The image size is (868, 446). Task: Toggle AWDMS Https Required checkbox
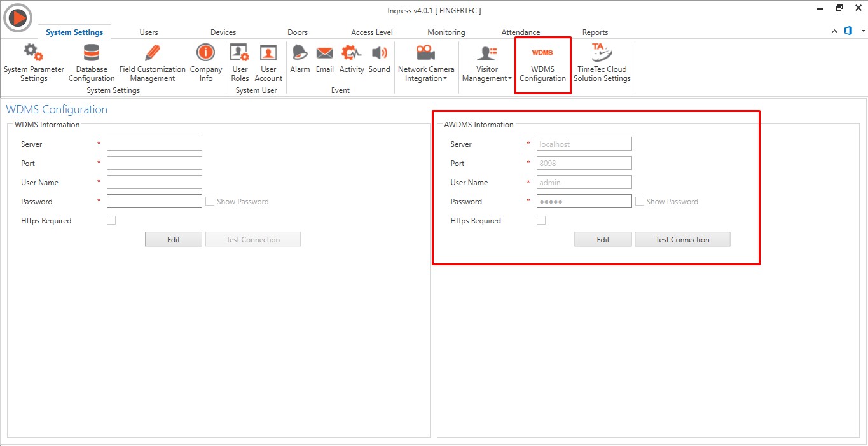[541, 220]
